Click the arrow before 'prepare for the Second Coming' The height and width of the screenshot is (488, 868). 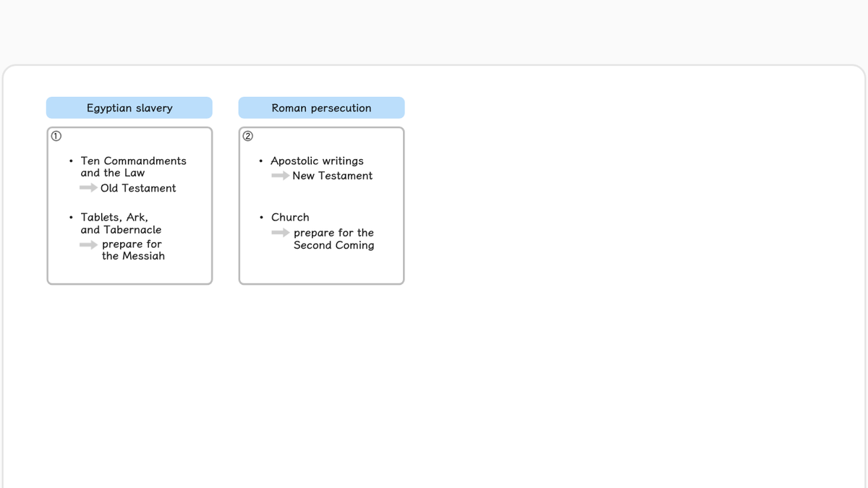click(280, 233)
